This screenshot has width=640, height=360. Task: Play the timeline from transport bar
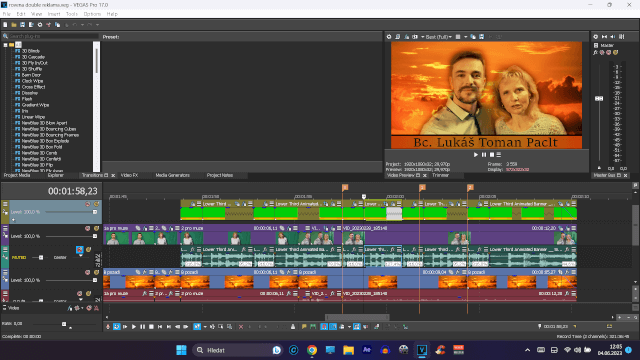tap(134, 327)
